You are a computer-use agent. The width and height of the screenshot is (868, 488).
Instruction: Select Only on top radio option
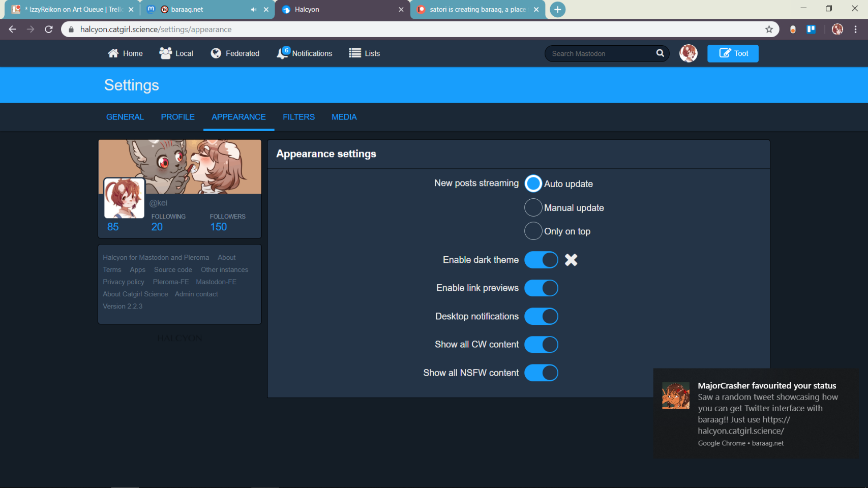coord(533,231)
